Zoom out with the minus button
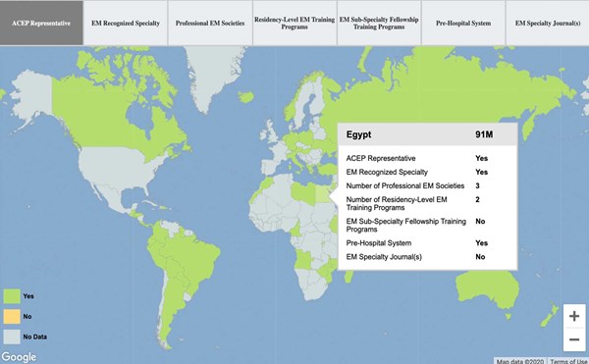The image size is (589, 364). (x=574, y=339)
